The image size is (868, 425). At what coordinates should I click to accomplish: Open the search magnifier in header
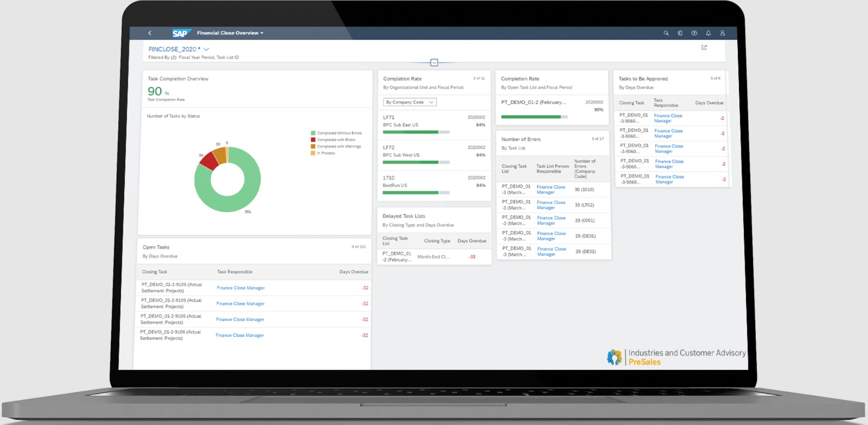pos(666,33)
